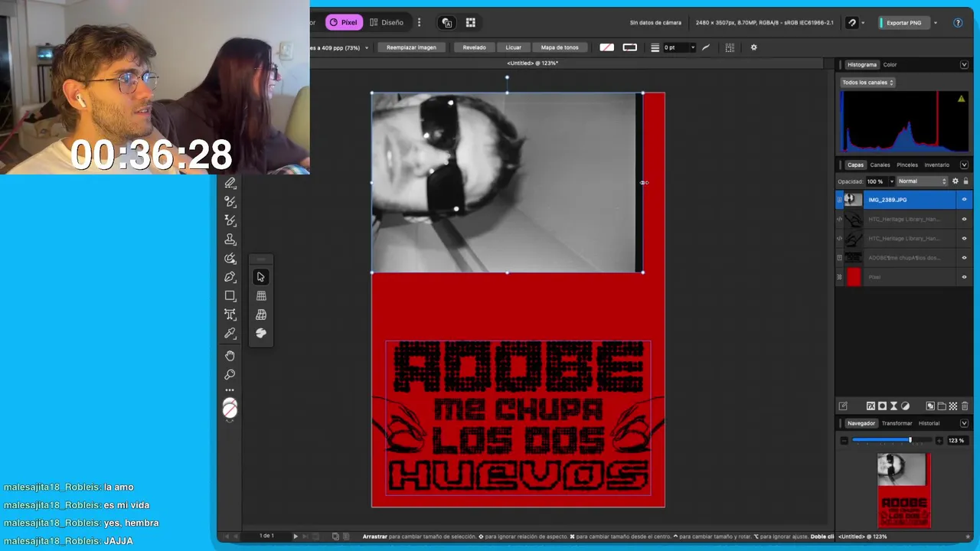Switch to the Color tab
Viewport: 980px width, 551px height.
click(890, 65)
